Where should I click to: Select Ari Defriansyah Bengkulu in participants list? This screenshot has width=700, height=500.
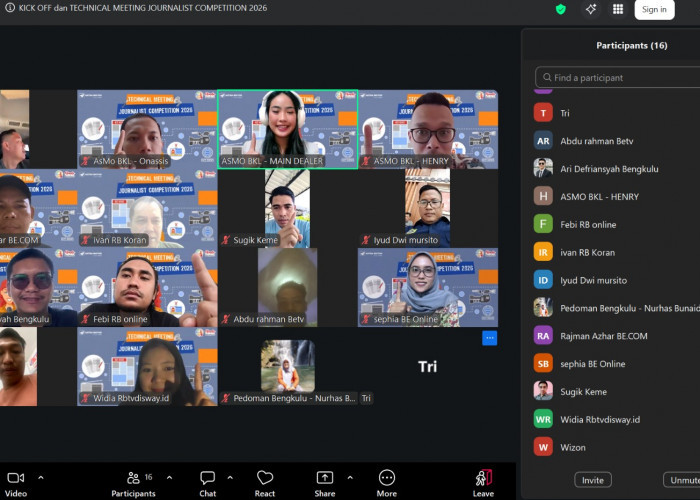[617, 169]
